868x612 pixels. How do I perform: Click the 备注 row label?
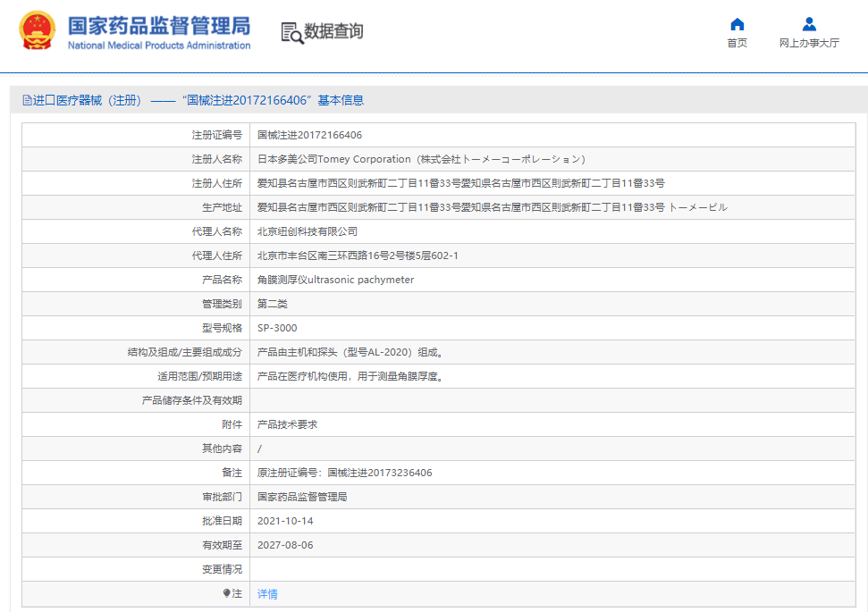(x=232, y=473)
